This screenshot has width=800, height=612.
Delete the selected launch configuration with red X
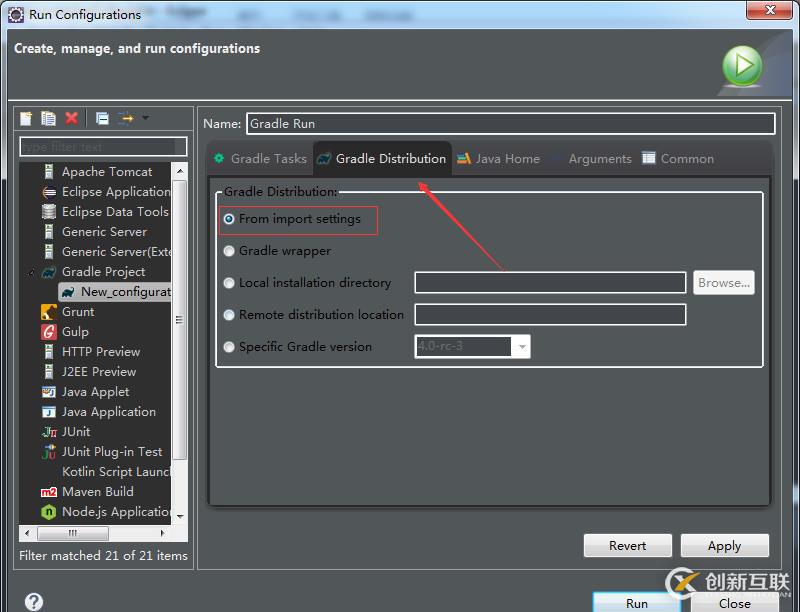pos(71,119)
